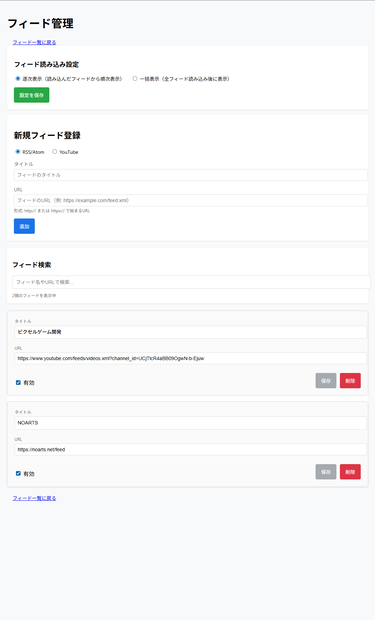375x620 pixels.
Task: Click the blue 追加 button
Action: pyautogui.click(x=25, y=226)
